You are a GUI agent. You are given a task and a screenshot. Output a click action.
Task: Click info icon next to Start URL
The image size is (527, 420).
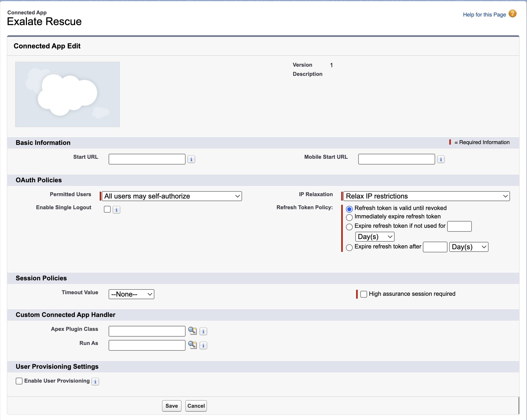click(191, 159)
